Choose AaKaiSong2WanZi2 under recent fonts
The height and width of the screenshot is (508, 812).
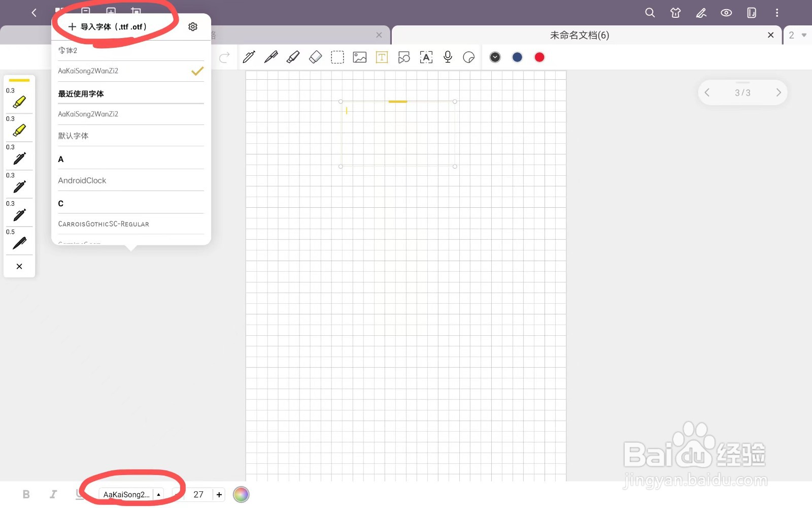[131, 114]
